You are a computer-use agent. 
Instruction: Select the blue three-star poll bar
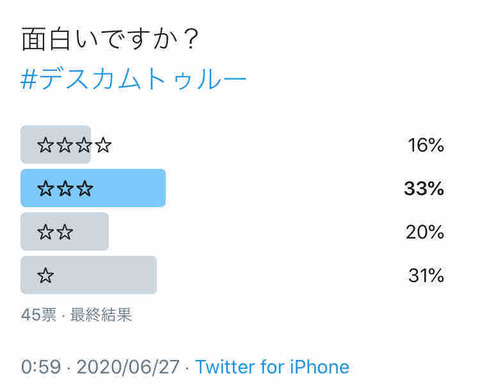click(93, 188)
